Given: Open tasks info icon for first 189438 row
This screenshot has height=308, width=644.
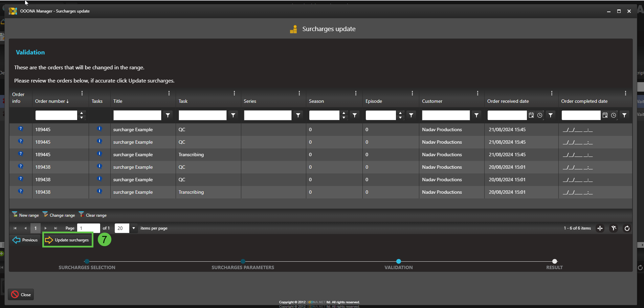Looking at the screenshot, I should point(99,166).
